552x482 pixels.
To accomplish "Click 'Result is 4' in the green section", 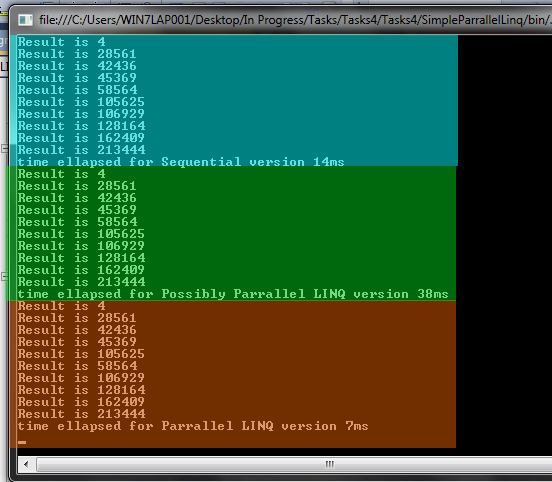I will point(62,174).
